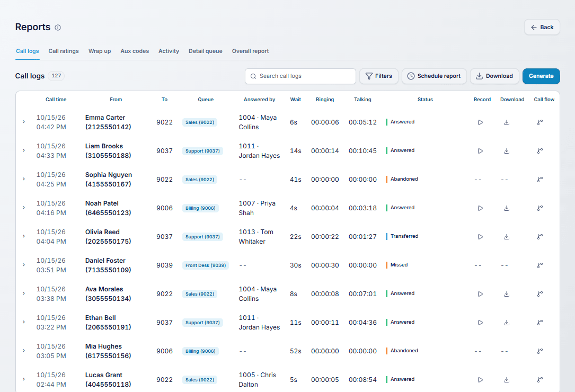Click Schedule report
This screenshot has height=392, width=575.
click(434, 76)
